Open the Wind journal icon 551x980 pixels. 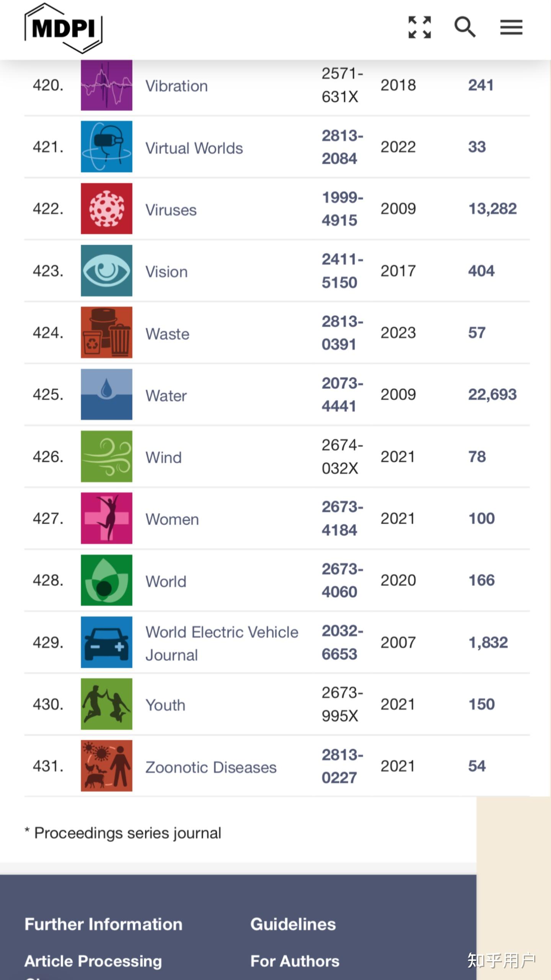106,456
